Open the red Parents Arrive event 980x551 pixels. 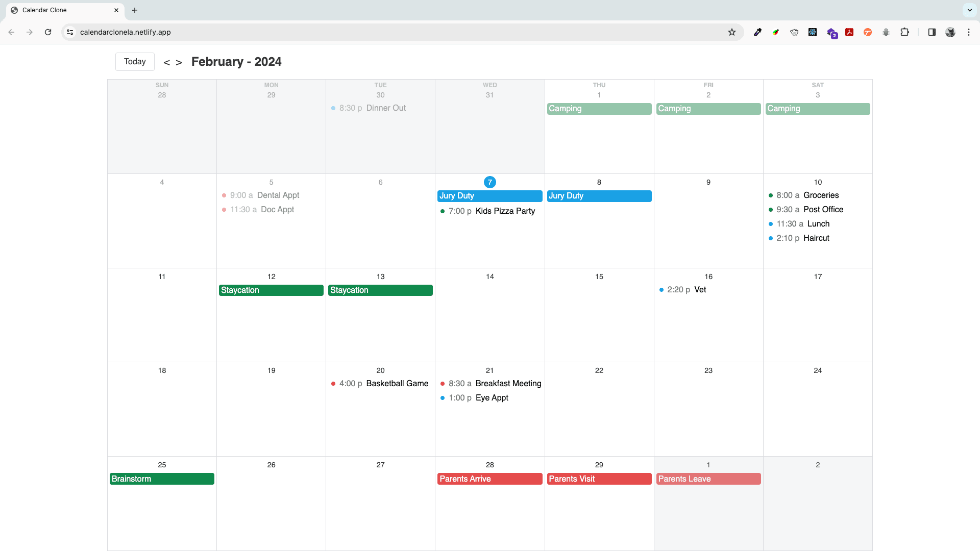(489, 479)
